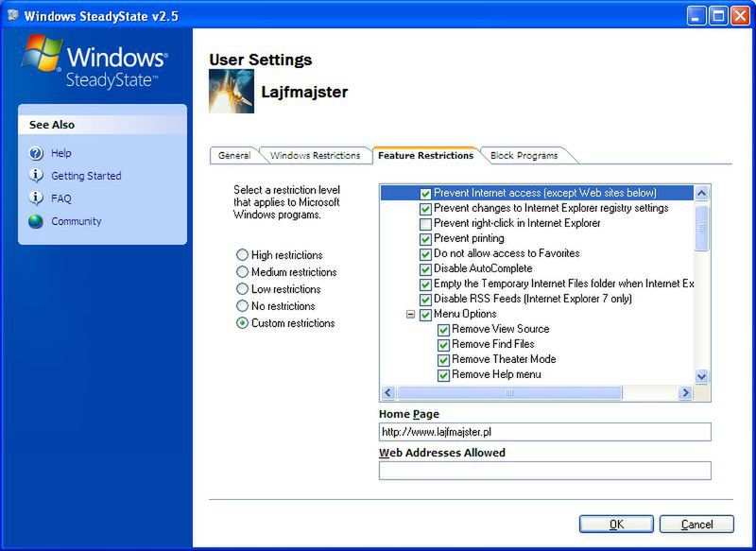Collapse the Menu Options tree node
756x551 pixels.
click(410, 315)
